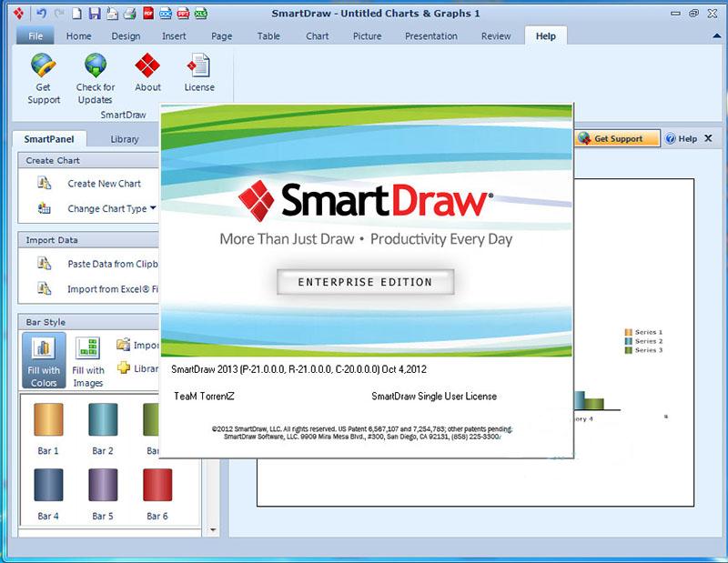Open the About dialog in Help ribbon
The height and width of the screenshot is (563, 728).
[x=147, y=73]
